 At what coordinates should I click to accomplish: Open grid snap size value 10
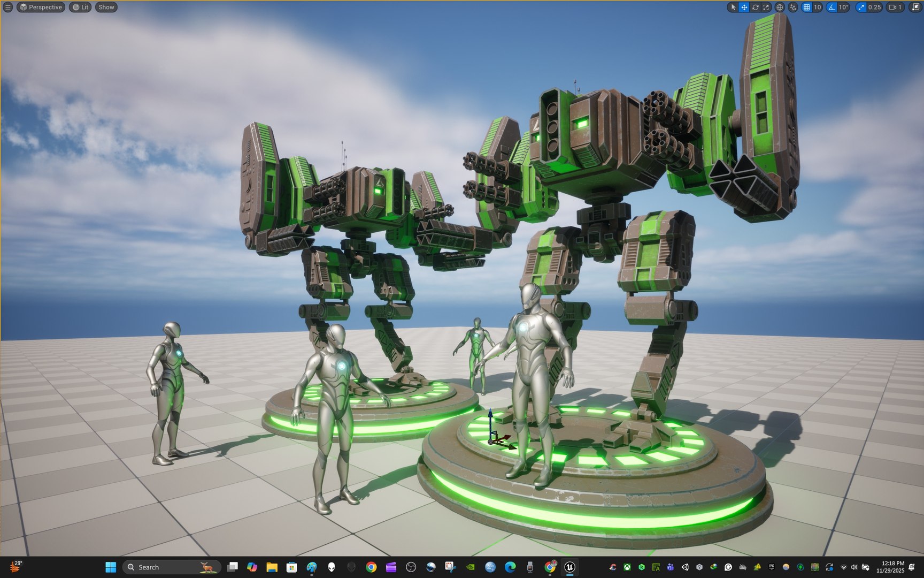[x=818, y=7]
